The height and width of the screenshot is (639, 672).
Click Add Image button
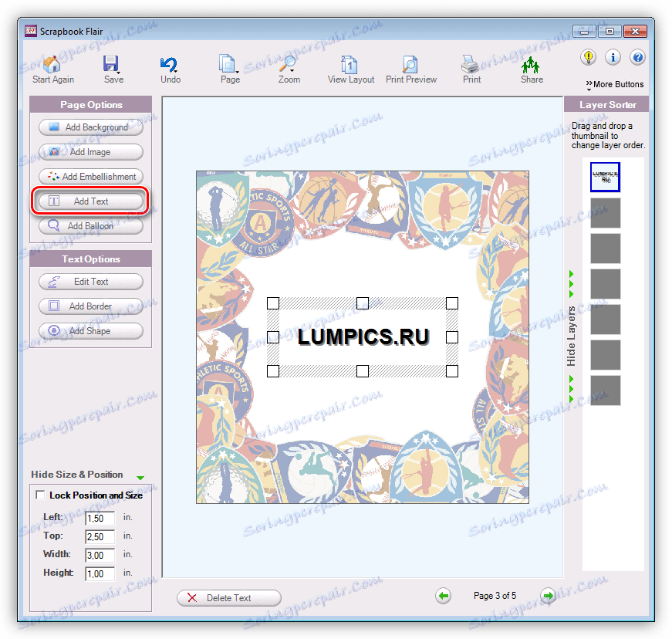pyautogui.click(x=91, y=152)
